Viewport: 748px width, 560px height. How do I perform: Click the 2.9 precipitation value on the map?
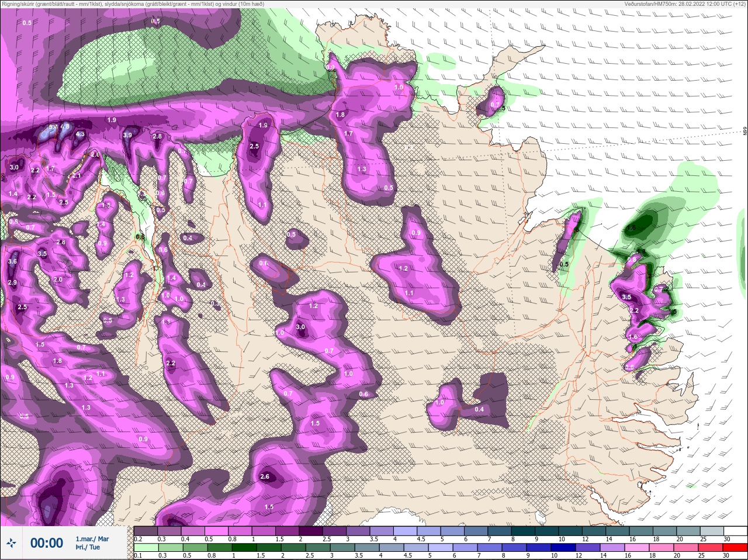[x=13, y=283]
